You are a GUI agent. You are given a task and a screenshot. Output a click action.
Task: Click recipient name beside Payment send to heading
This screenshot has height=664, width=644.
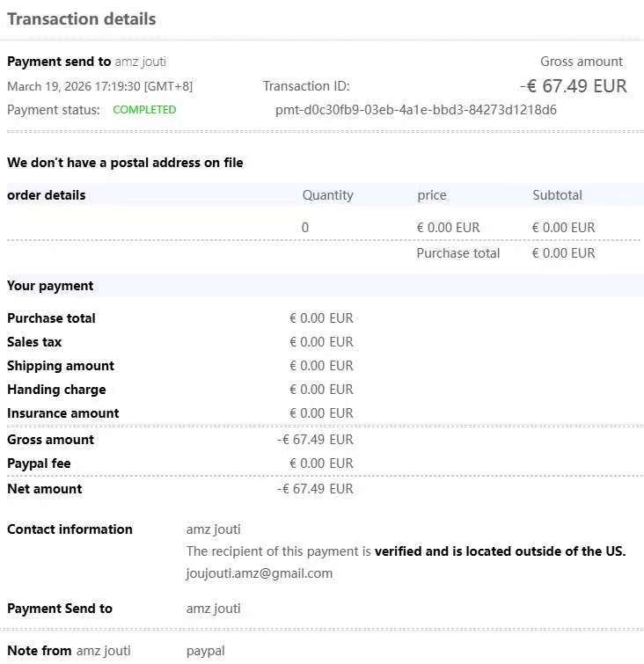(140, 62)
